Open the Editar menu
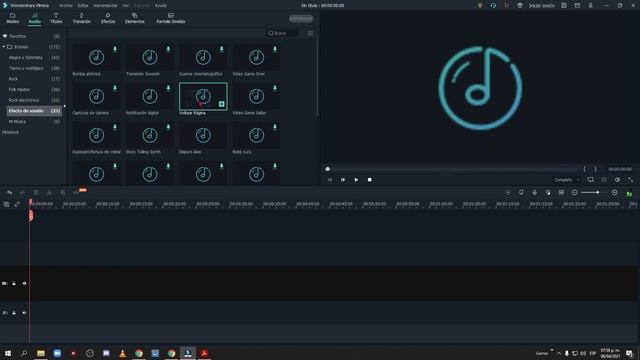This screenshot has height=360, width=640. (x=83, y=6)
